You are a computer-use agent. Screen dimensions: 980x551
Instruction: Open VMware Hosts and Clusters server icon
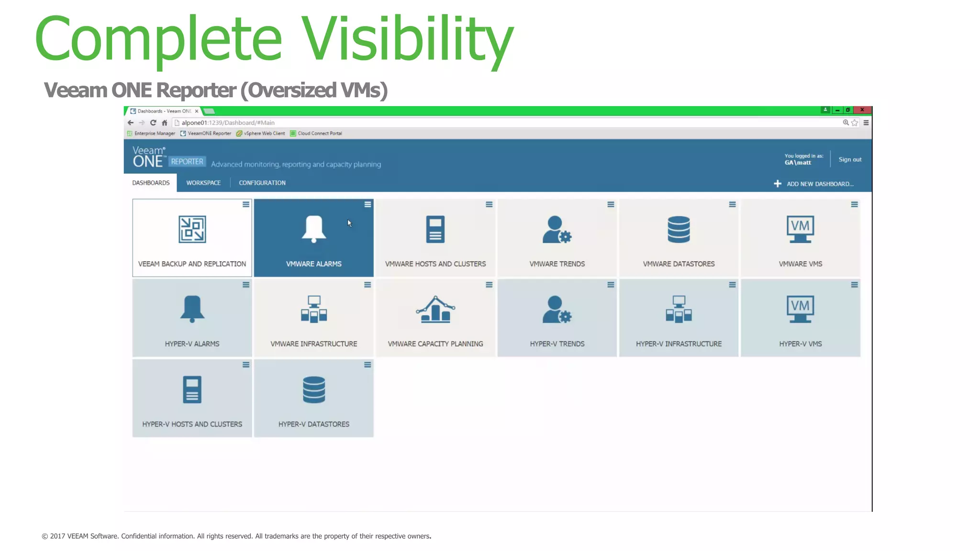click(435, 229)
